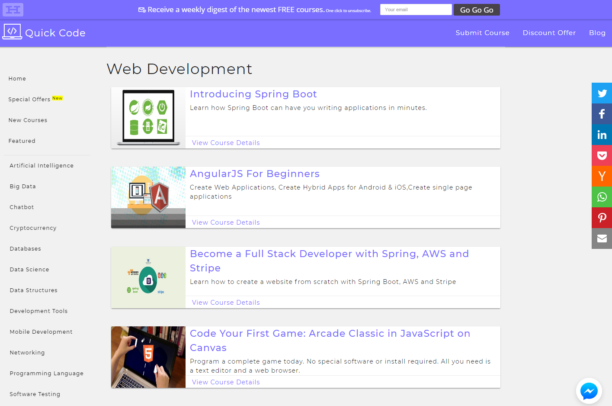Click the mail icon before digest text

tap(142, 10)
